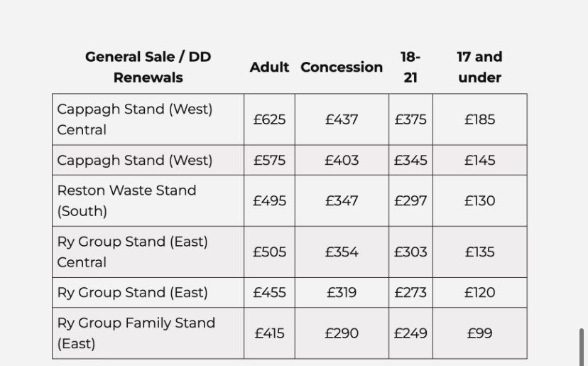
Task: Select the Adult column header
Action: [x=269, y=68]
